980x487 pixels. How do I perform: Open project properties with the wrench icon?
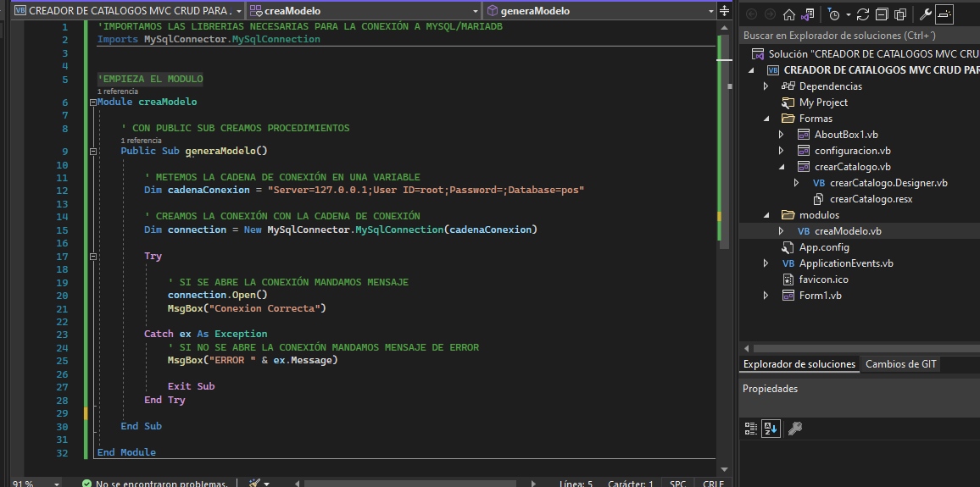click(926, 14)
